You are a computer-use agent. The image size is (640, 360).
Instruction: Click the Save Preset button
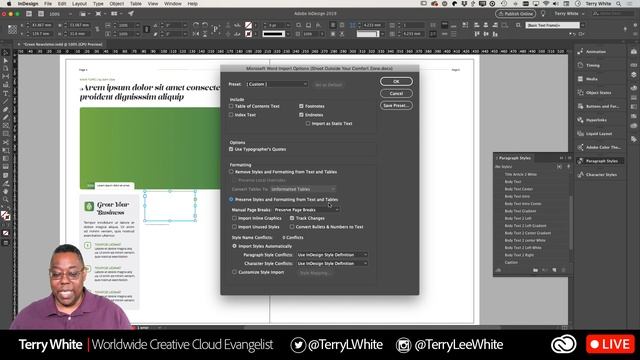(x=396, y=106)
